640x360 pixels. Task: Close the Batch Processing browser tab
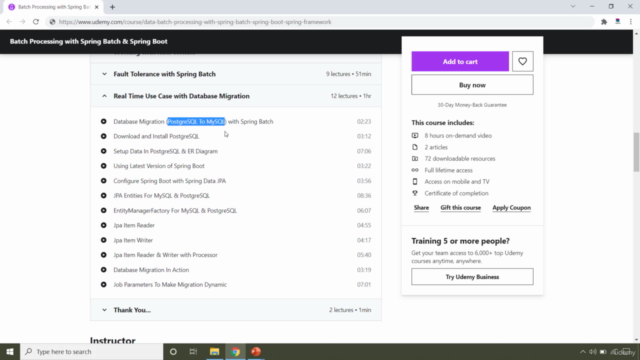(x=96, y=7)
